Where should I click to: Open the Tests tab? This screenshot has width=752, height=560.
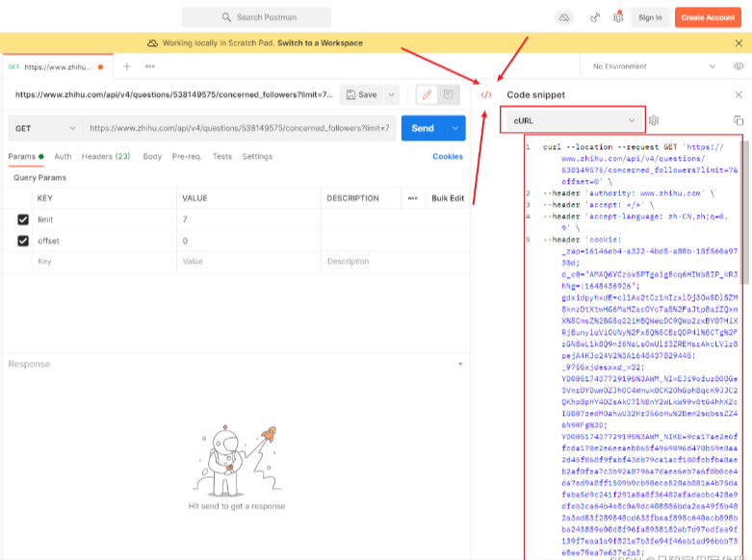point(222,156)
